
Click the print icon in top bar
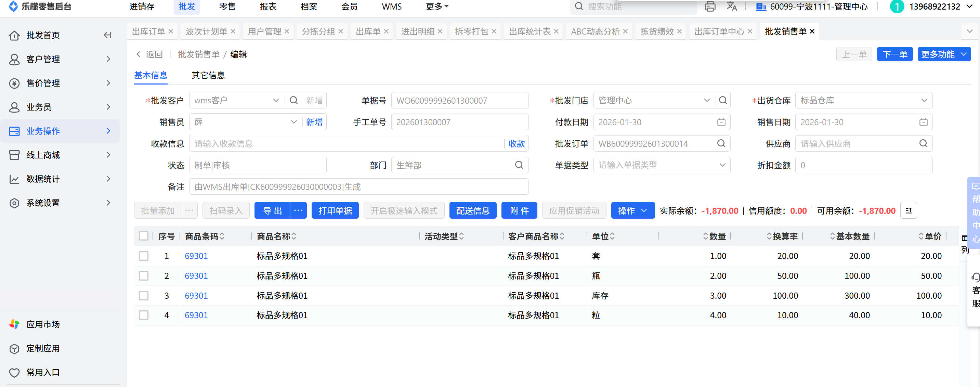(710, 7)
